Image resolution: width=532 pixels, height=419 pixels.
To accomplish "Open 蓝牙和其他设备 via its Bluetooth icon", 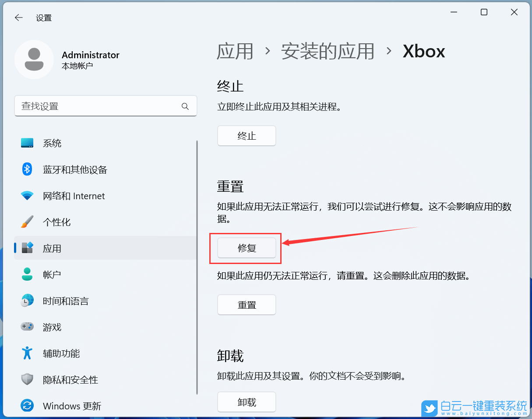I will pos(27,169).
